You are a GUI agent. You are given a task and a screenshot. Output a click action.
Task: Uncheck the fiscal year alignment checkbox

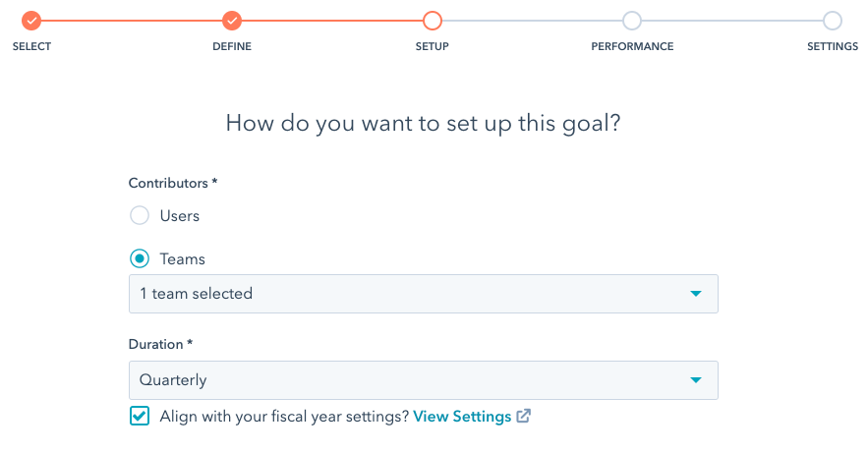pos(140,417)
